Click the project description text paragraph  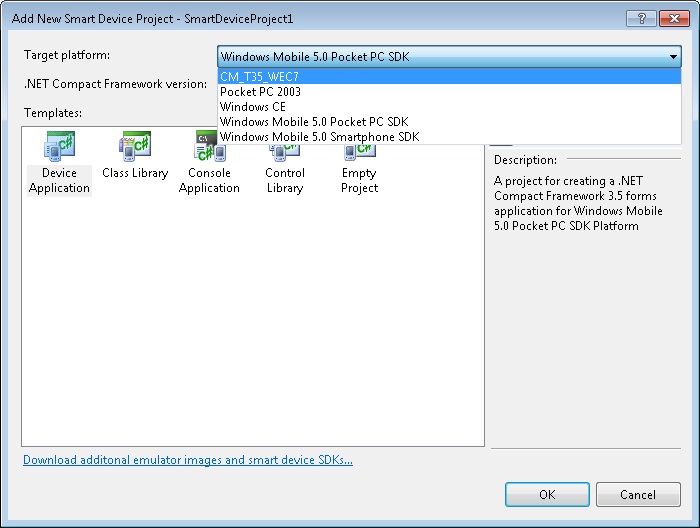(x=578, y=203)
